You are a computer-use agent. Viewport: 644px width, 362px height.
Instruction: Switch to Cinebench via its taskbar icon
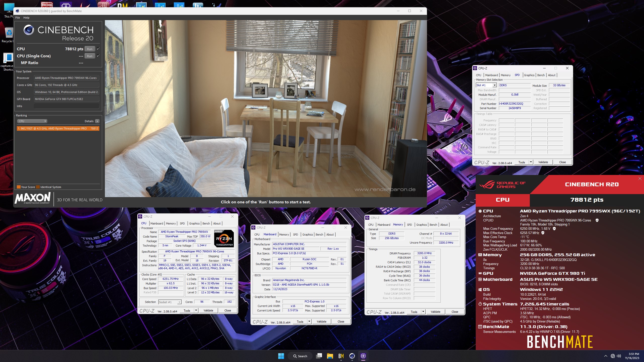coord(352,356)
